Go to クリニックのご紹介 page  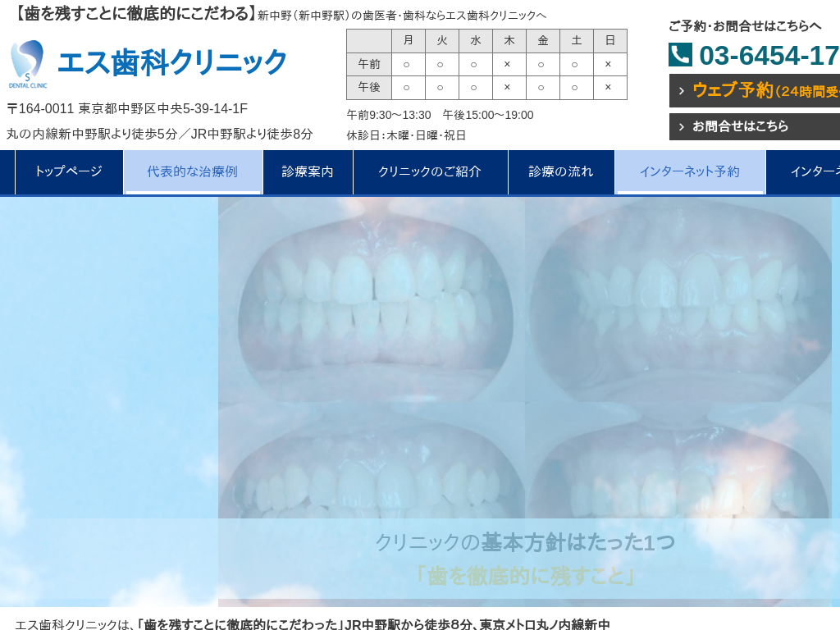point(430,171)
